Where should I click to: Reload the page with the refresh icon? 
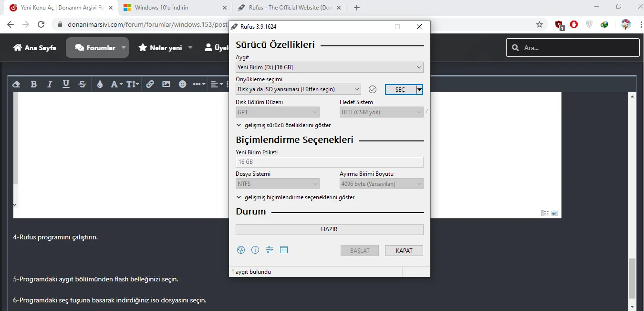[41, 24]
